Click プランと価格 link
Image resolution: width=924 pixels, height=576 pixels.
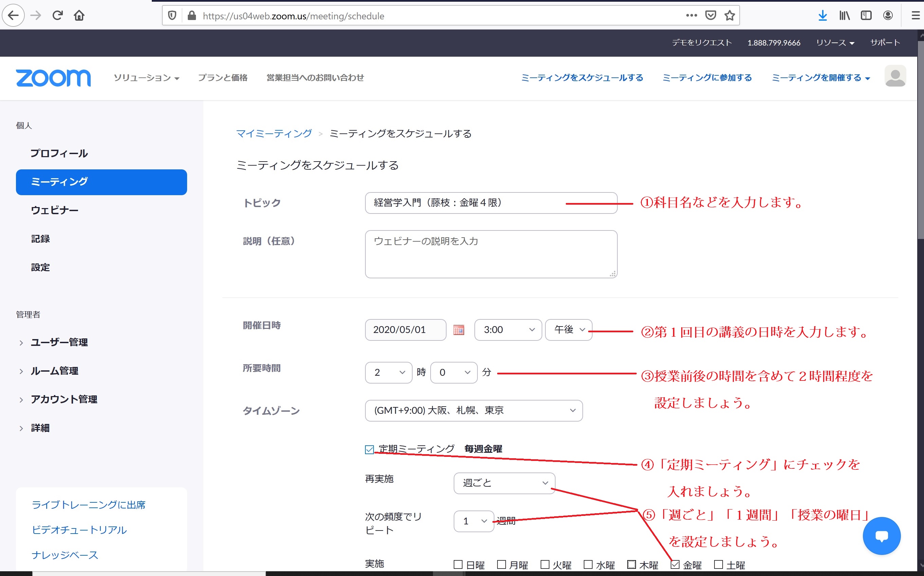click(223, 78)
